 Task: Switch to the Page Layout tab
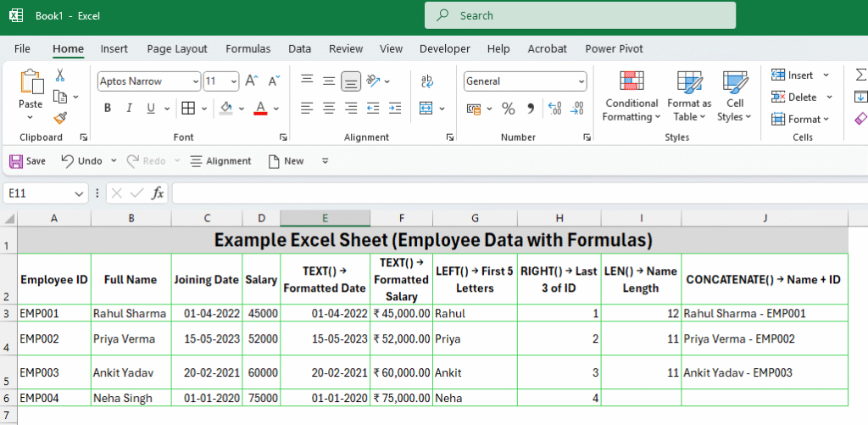pyautogui.click(x=176, y=49)
